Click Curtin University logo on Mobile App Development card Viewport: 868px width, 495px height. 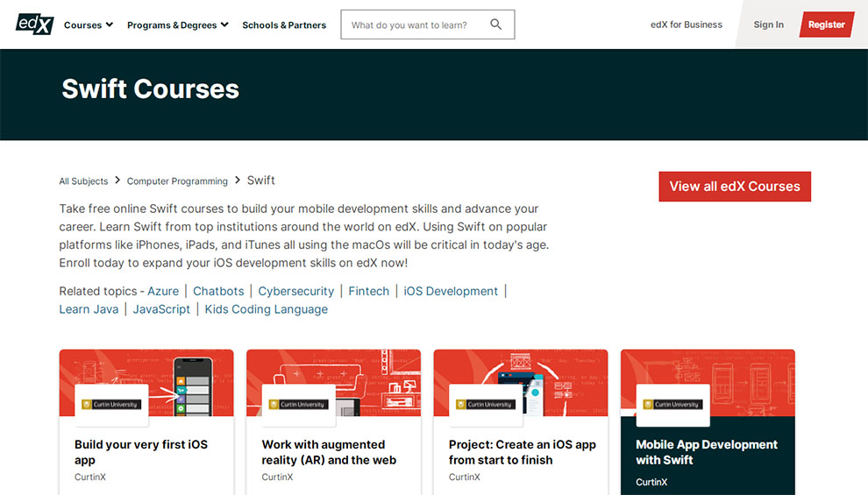[x=672, y=405]
